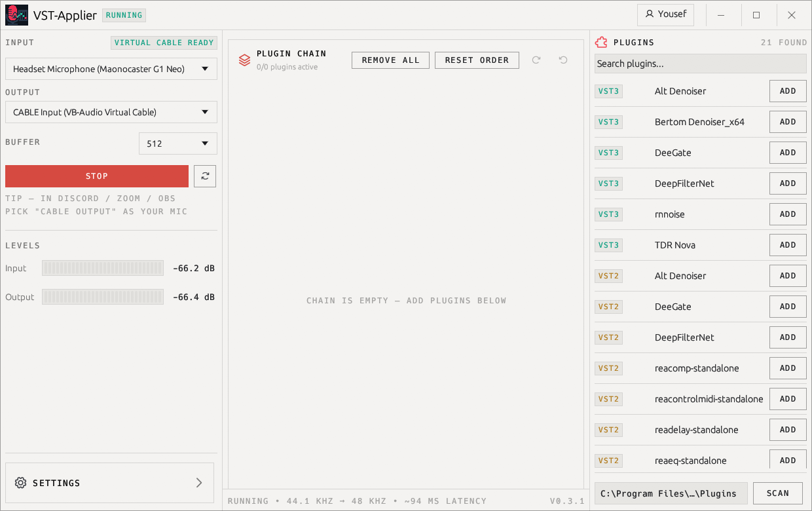Maximize the VST-Applier window

(756, 15)
